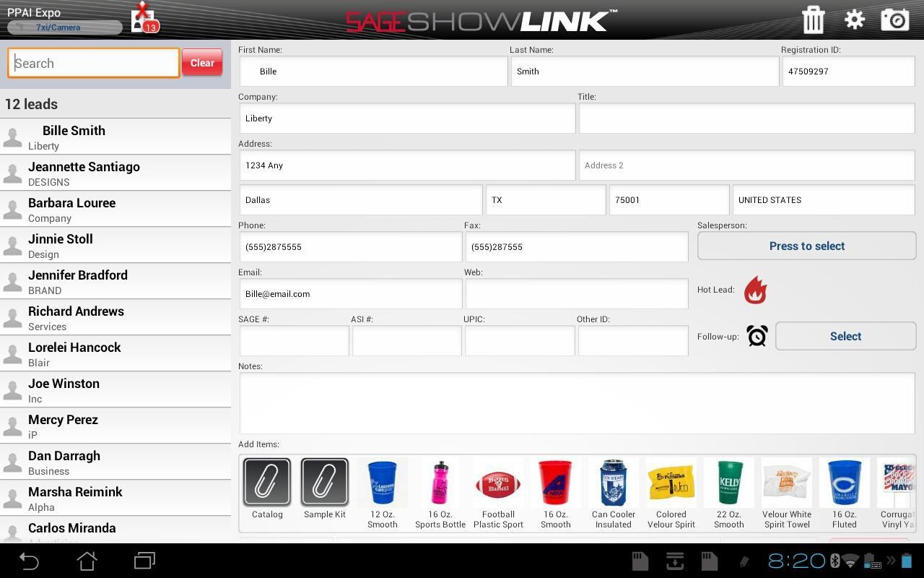
Task: Add the Corrugated Vinyl Yard sign item
Action: tap(897, 493)
